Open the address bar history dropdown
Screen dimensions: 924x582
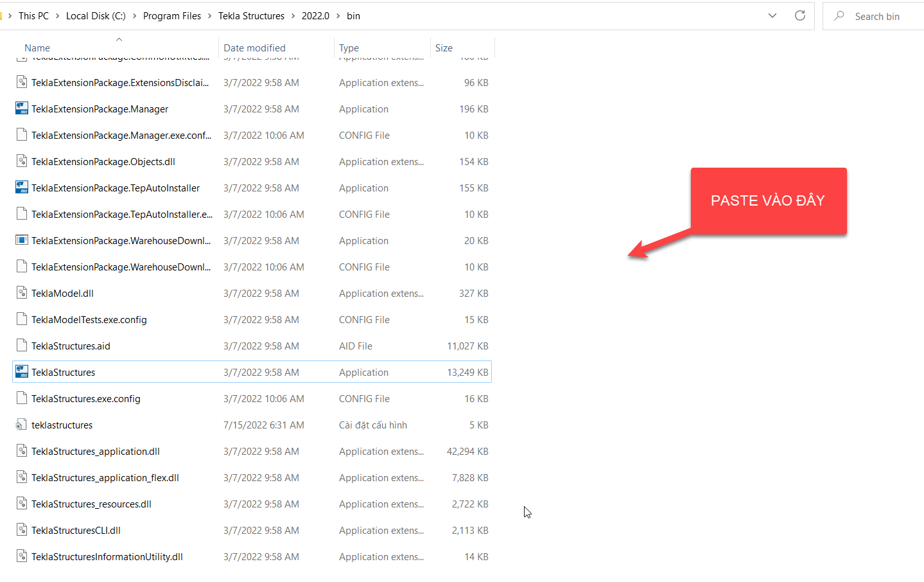772,15
